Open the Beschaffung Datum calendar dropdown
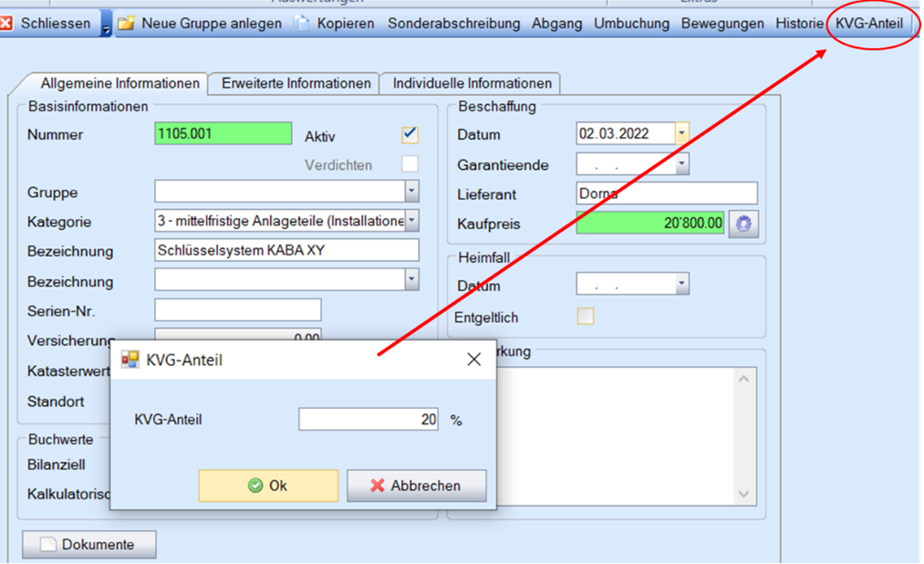 681,133
